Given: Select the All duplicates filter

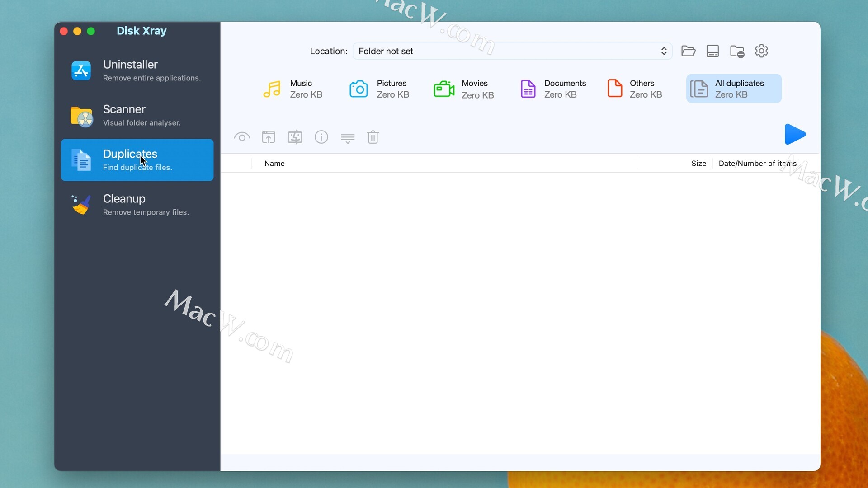Looking at the screenshot, I should coord(734,89).
